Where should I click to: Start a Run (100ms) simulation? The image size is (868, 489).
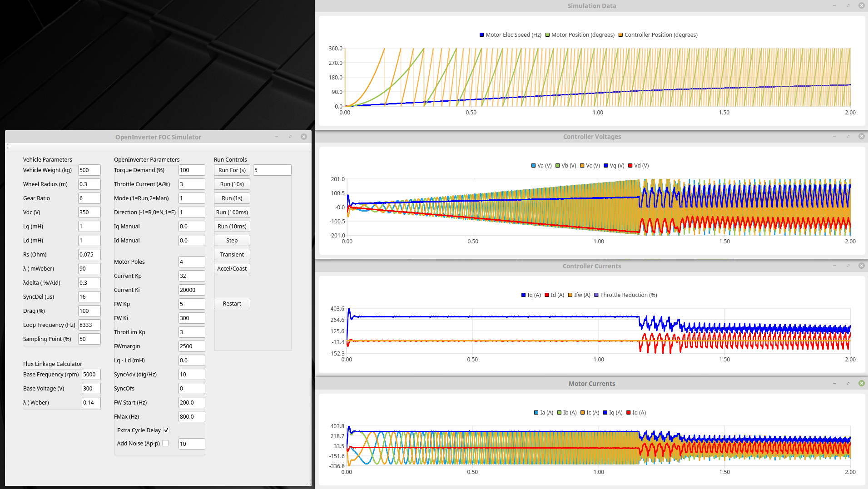[232, 212]
